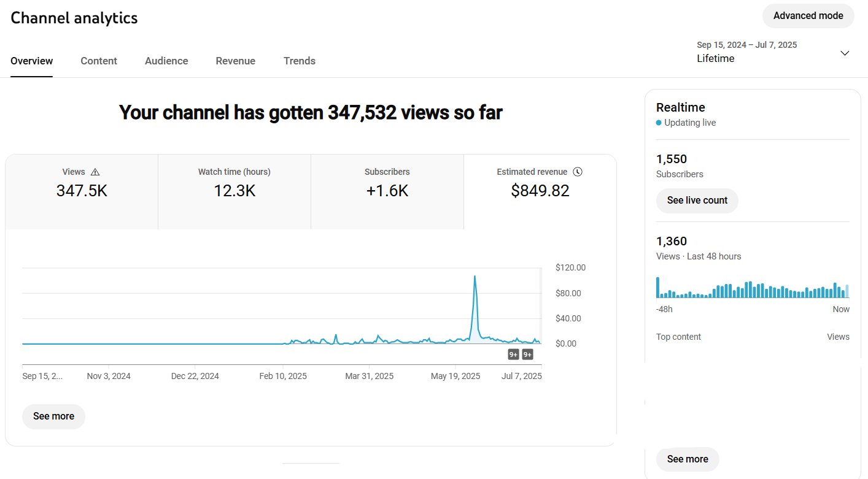The image size is (868, 479).
Task: Select the Estimated revenue metric card
Action: [x=540, y=191]
